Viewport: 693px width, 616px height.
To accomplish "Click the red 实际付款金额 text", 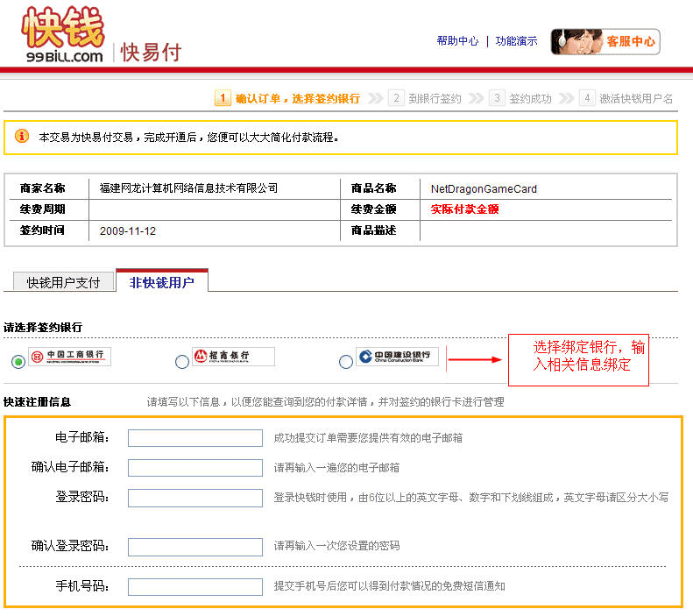I will 465,209.
